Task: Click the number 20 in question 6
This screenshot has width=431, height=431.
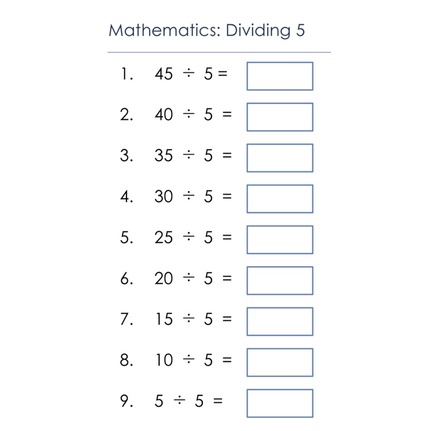Action: (164, 278)
